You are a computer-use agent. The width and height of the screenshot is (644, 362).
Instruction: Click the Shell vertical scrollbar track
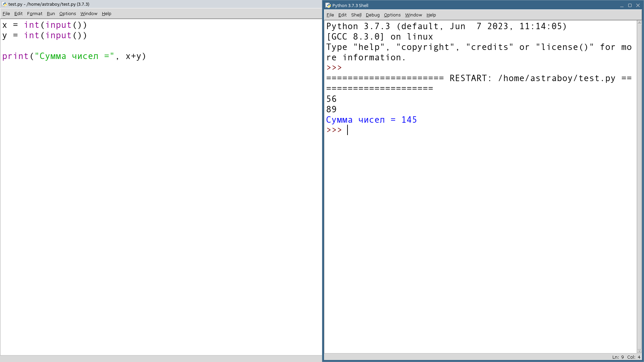(639, 187)
